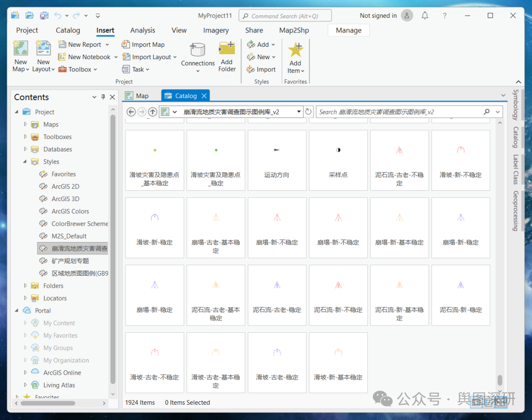Select the 滑坡-古老-稳定 symbol tile
Screen dimensions: 532x420
[x=277, y=363]
